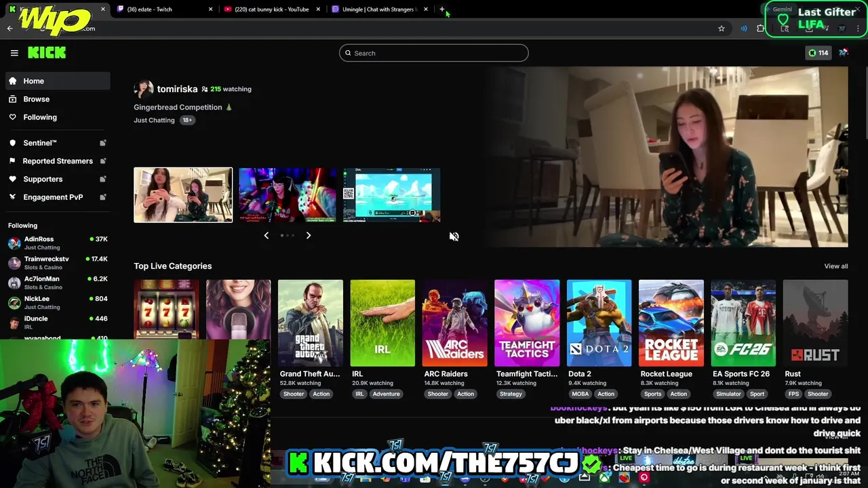Open iDuncle in Following list
This screenshot has width=868, height=488.
tap(58, 323)
